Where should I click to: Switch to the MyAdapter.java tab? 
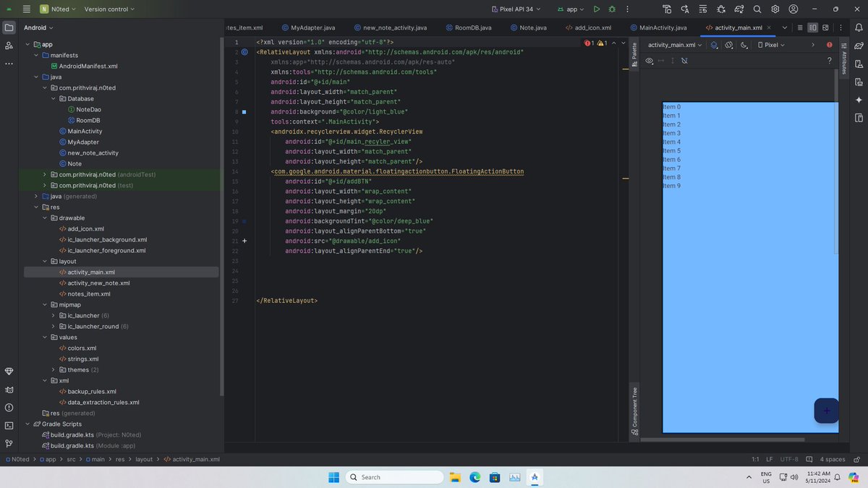click(307, 27)
